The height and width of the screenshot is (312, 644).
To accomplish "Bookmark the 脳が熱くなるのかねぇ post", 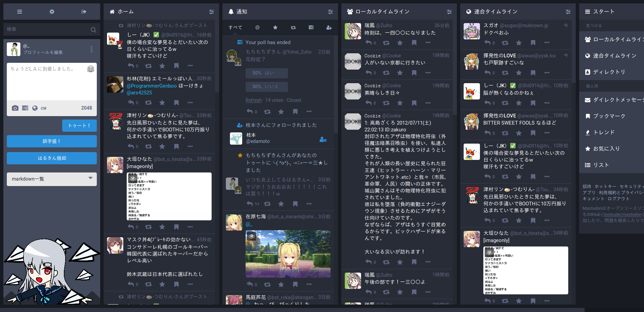I will coord(533,103).
